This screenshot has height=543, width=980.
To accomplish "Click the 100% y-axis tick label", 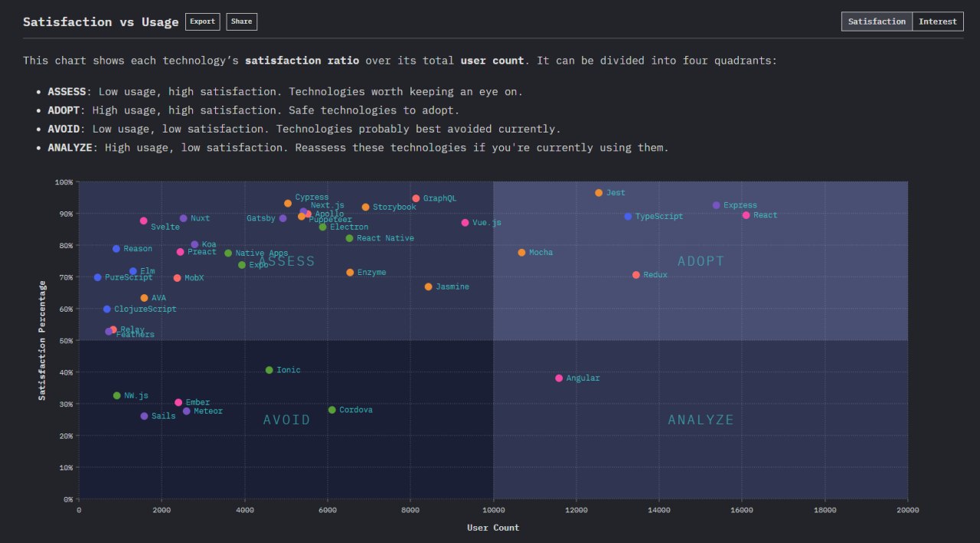I will coord(64,182).
